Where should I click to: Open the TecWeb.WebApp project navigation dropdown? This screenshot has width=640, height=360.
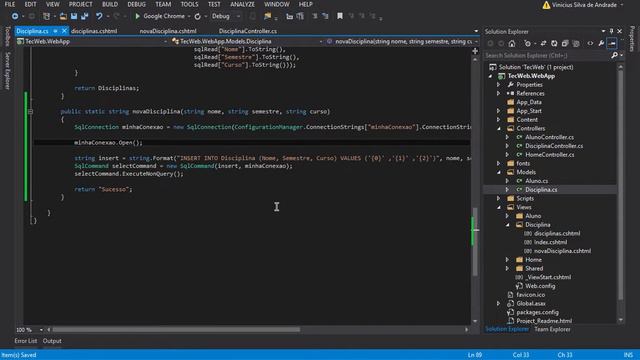pos(165,41)
